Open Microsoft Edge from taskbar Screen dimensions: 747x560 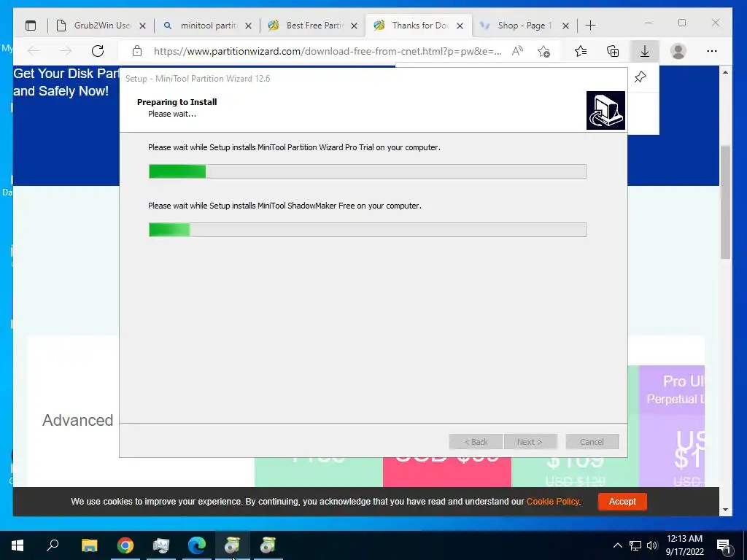point(197,545)
